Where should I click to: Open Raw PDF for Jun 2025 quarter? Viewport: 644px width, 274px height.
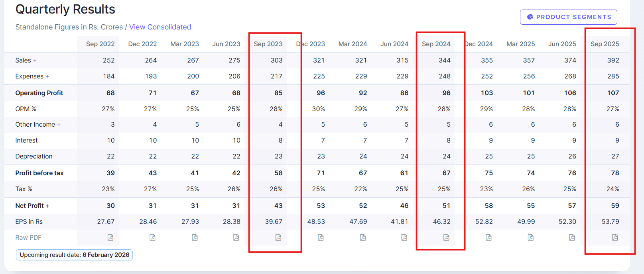[572, 237]
